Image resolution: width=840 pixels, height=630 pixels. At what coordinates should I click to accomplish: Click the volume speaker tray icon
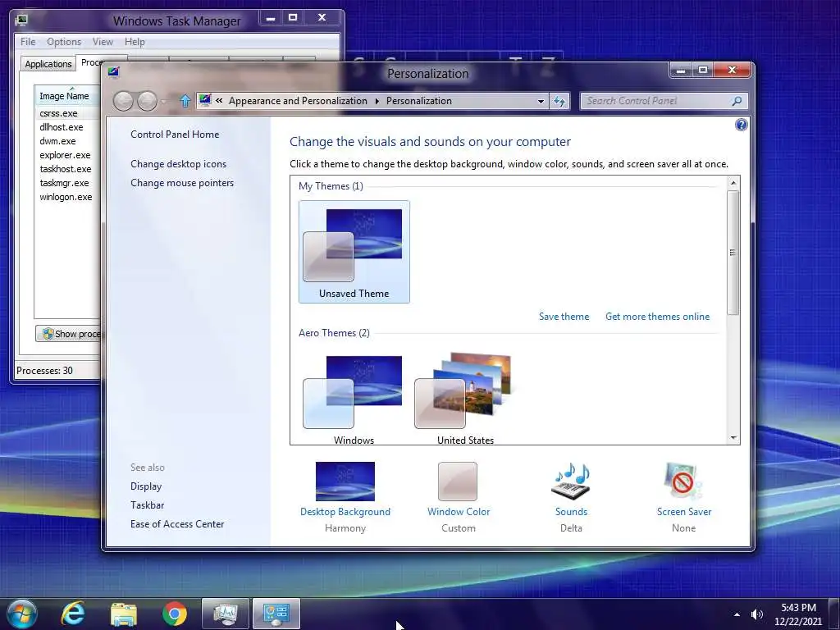pos(756,614)
